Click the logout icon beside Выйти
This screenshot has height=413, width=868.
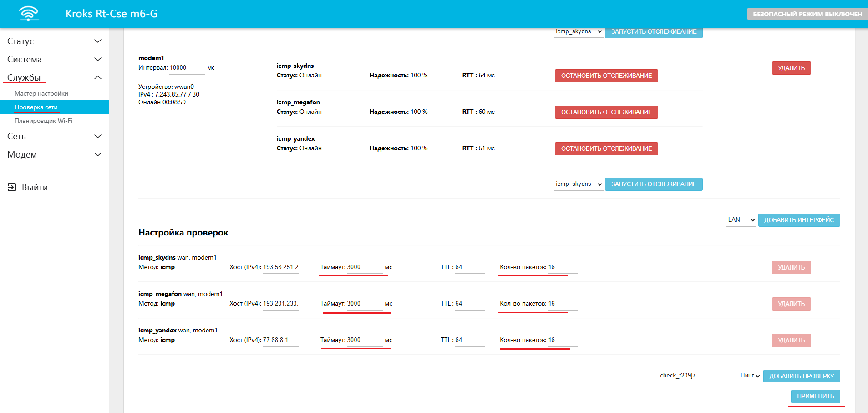pyautogui.click(x=12, y=187)
